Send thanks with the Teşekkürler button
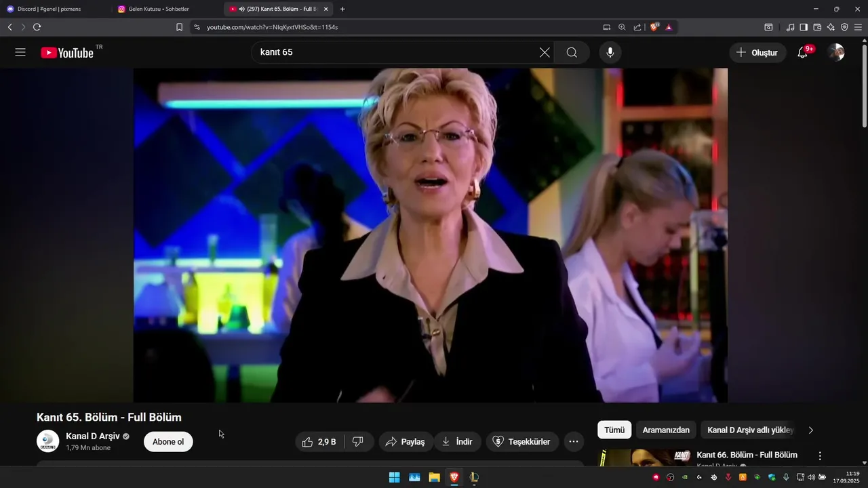The image size is (868, 488). 522,441
